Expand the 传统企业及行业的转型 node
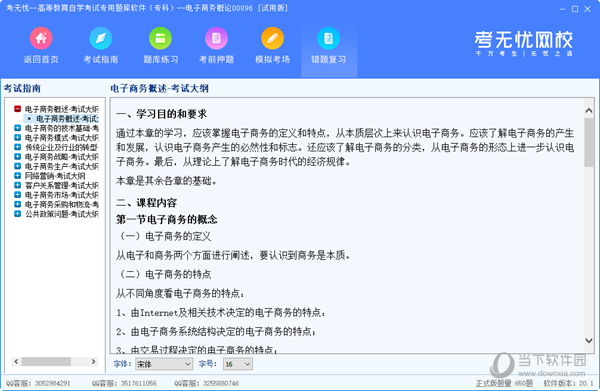600x391 pixels. point(17,147)
